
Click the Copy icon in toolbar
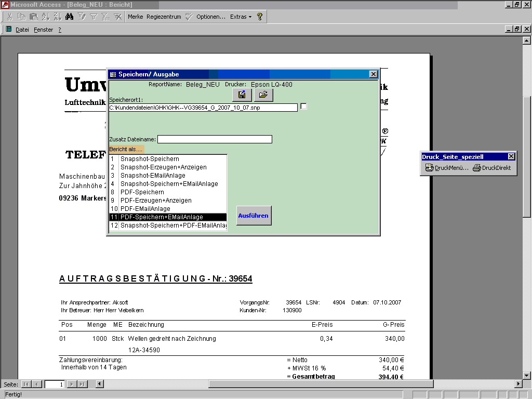pyautogui.click(x=21, y=17)
